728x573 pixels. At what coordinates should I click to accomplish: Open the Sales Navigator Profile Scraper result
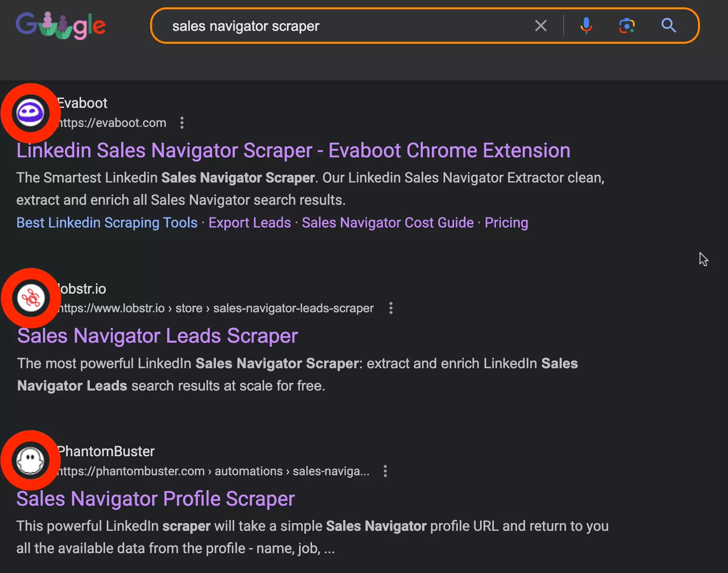pos(155,499)
